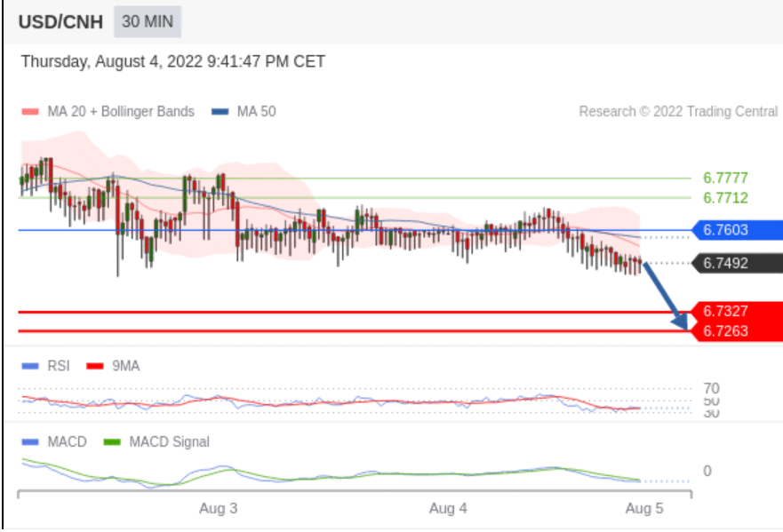Select the RSI legend label
Screen dimensions: 783x532
[x=59, y=366]
